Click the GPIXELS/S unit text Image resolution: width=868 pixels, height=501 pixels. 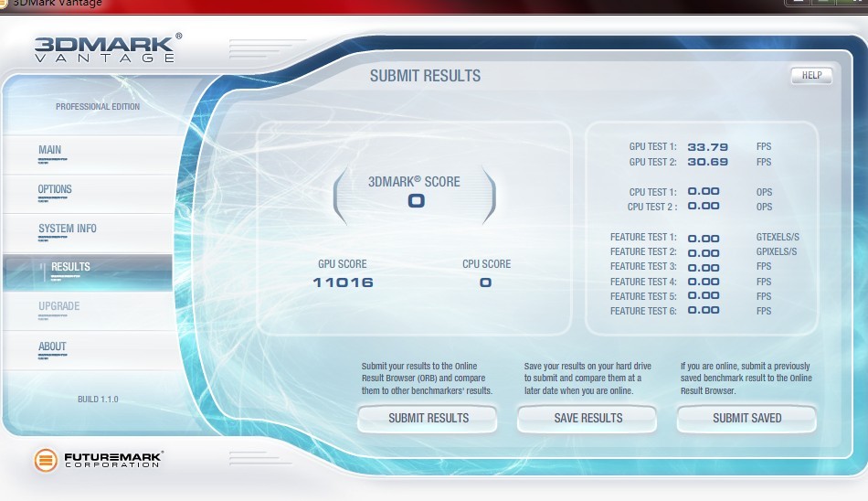tap(777, 251)
